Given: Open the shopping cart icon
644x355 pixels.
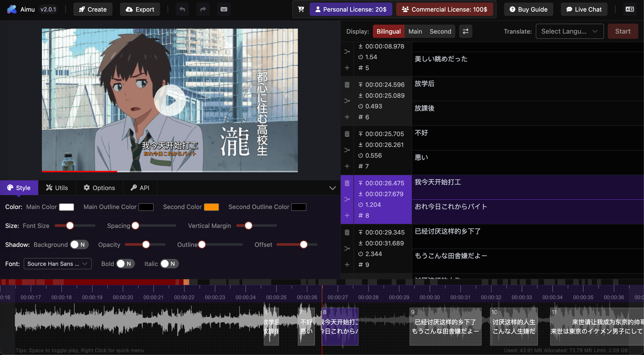Looking at the screenshot, I should point(301,9).
